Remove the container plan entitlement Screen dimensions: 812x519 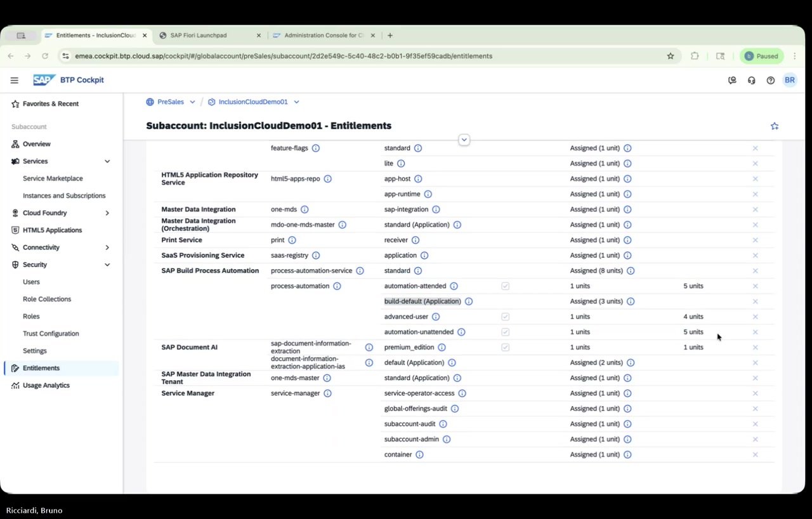[755, 454]
